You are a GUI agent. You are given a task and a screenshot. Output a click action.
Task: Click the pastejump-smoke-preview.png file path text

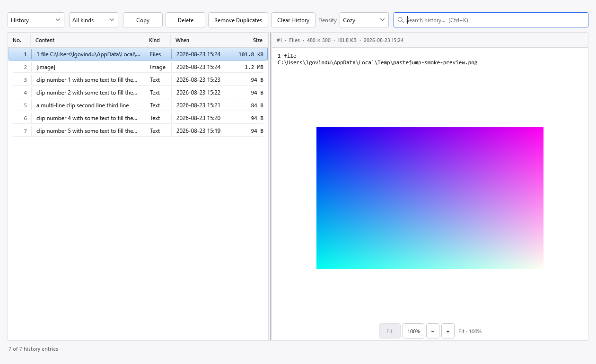click(377, 62)
